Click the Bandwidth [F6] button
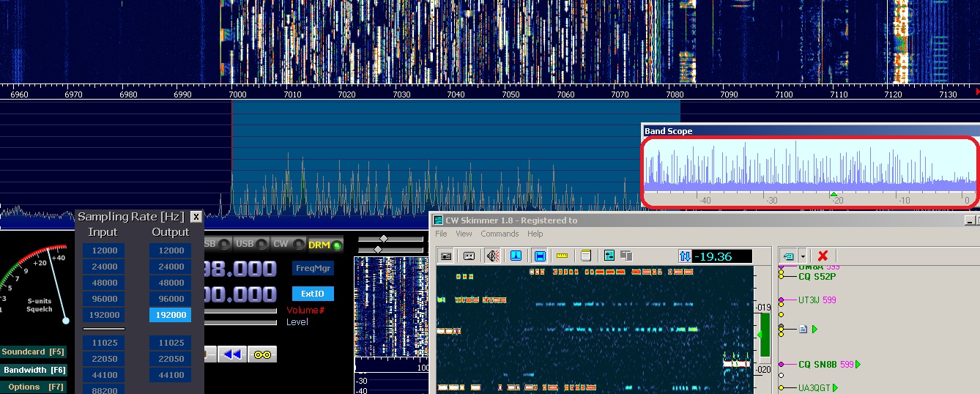This screenshot has width=980, height=394. pos(33,370)
